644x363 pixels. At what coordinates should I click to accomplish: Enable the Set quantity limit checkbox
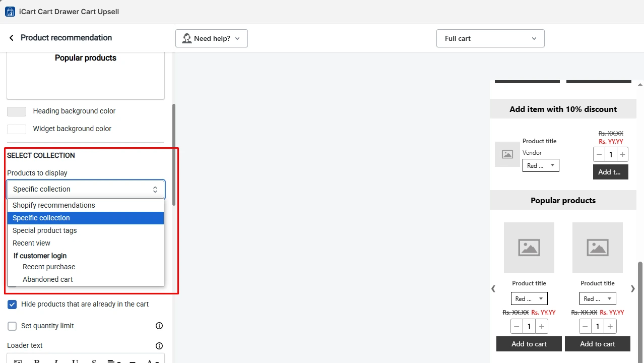tap(12, 326)
